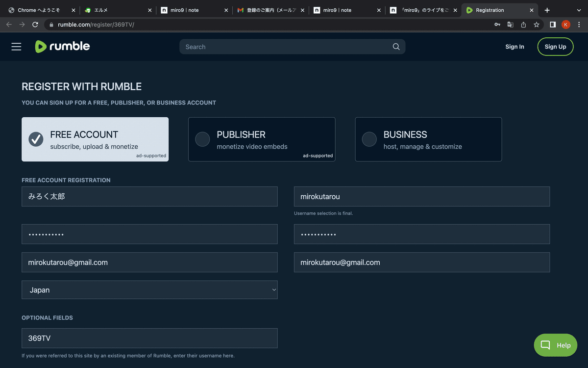Screen dimensions: 588x368
Task: Open the hamburger navigation menu
Action: coord(17,47)
